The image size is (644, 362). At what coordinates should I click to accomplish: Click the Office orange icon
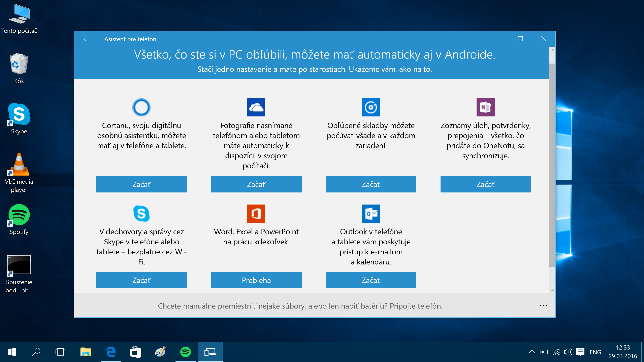click(x=256, y=214)
